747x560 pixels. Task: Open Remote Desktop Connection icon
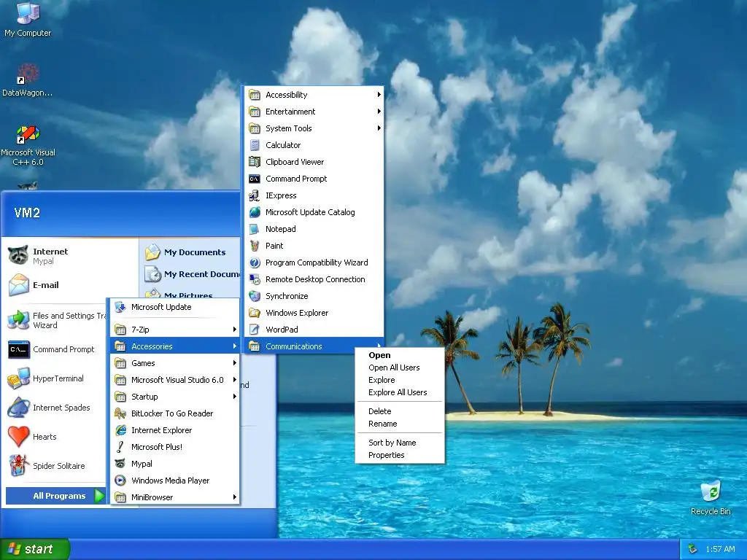[255, 279]
